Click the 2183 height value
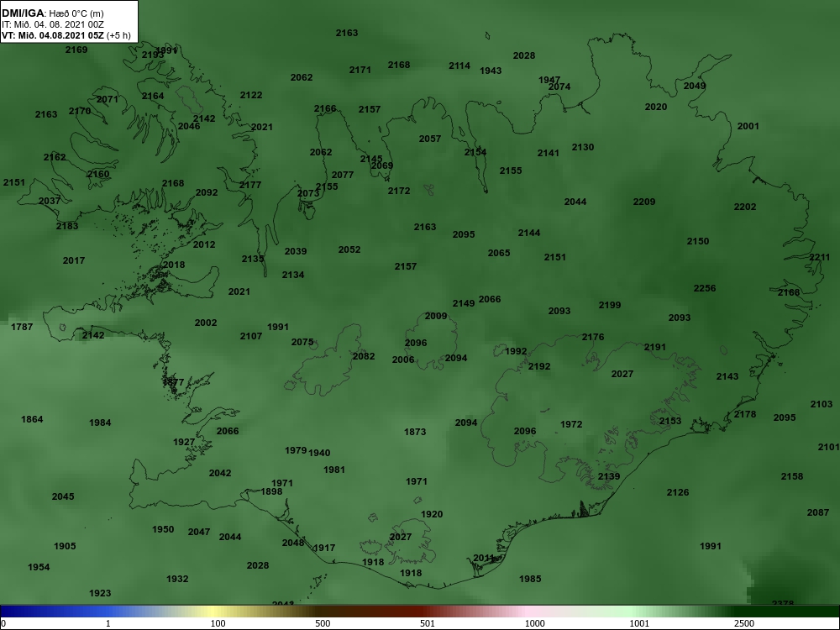The width and height of the screenshot is (840, 630). coord(67,226)
